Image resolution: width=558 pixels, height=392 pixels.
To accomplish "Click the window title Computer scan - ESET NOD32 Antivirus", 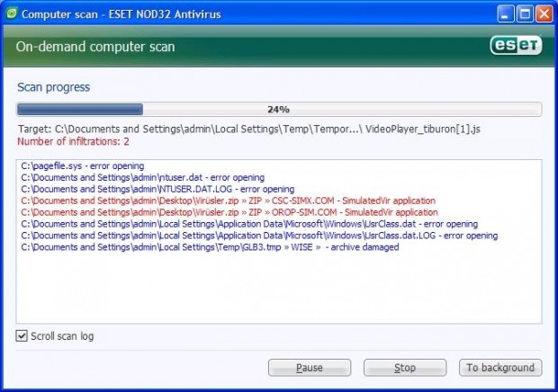I will [121, 14].
